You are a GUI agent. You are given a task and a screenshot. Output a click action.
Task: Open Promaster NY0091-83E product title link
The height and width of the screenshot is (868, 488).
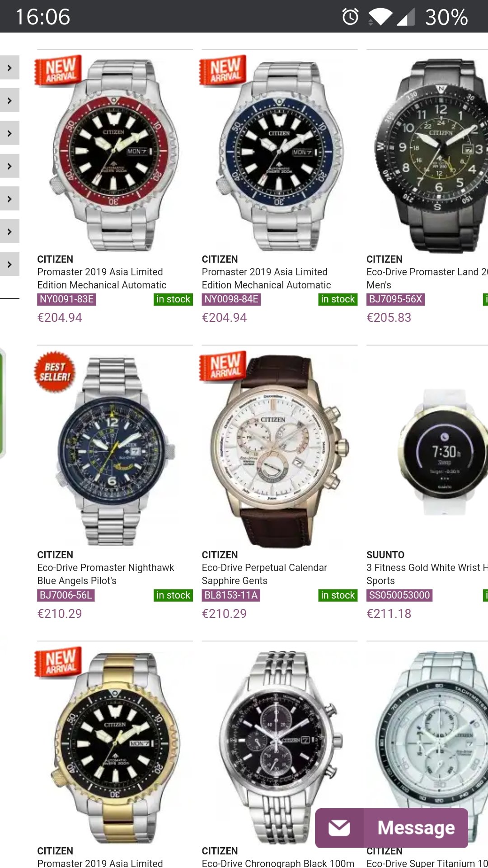[x=102, y=278]
